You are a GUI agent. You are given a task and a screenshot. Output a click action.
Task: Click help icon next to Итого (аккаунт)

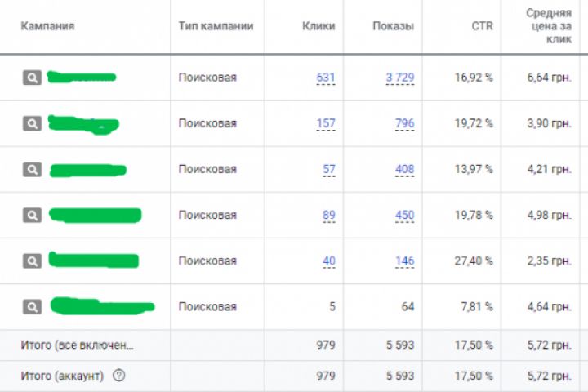pyautogui.click(x=119, y=376)
